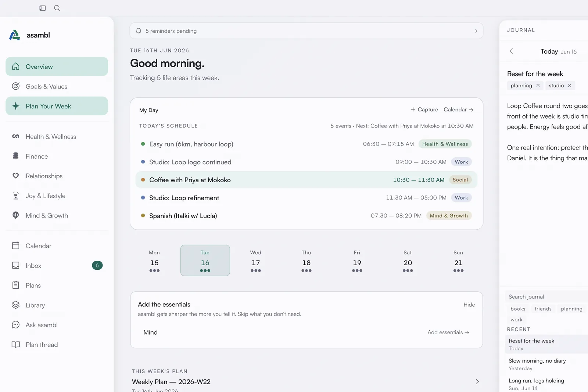The image size is (588, 392).
Task: Click the Search journal field
Action: pyautogui.click(x=546, y=296)
